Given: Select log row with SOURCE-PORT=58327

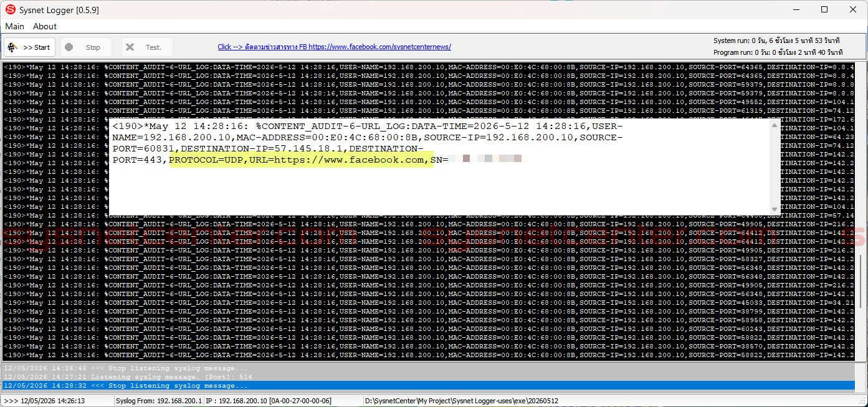Looking at the screenshot, I should tap(429, 259).
